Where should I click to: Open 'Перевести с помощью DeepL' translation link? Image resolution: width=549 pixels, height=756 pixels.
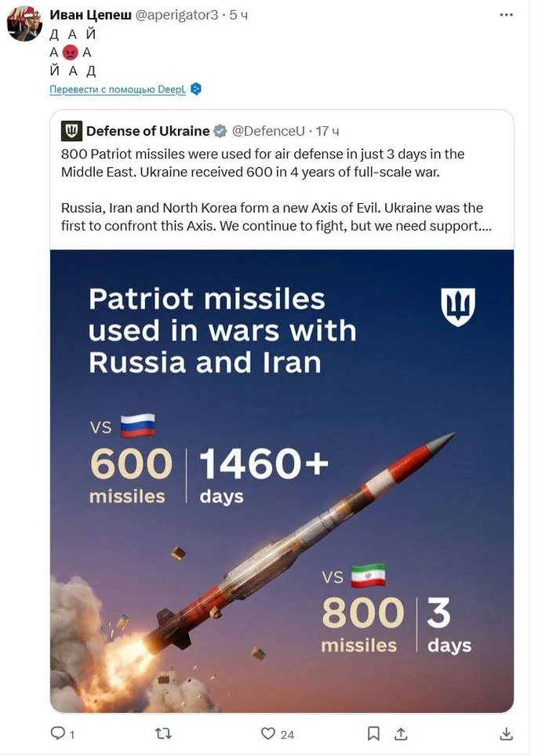118,89
